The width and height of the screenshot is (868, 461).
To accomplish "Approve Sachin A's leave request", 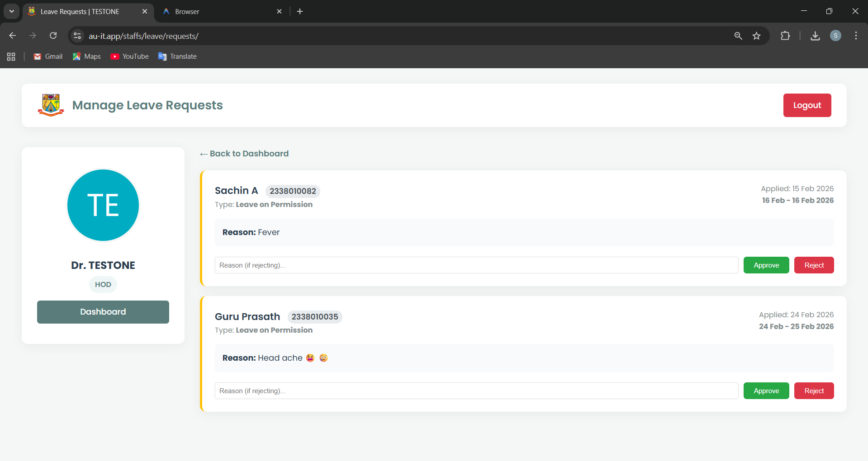I will 766,265.
